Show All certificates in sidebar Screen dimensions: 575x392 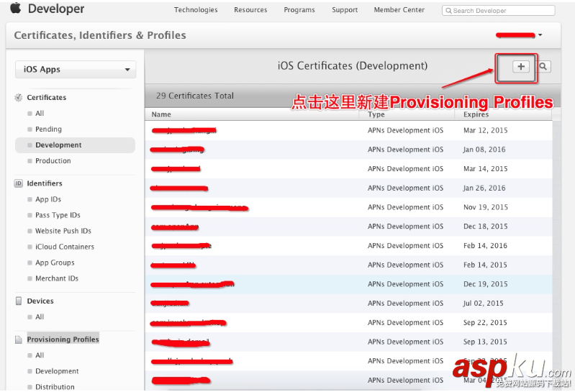[40, 113]
